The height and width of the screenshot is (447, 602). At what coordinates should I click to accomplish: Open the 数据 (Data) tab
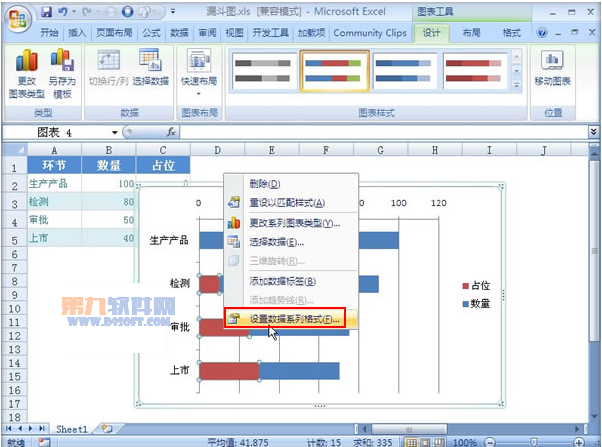179,33
